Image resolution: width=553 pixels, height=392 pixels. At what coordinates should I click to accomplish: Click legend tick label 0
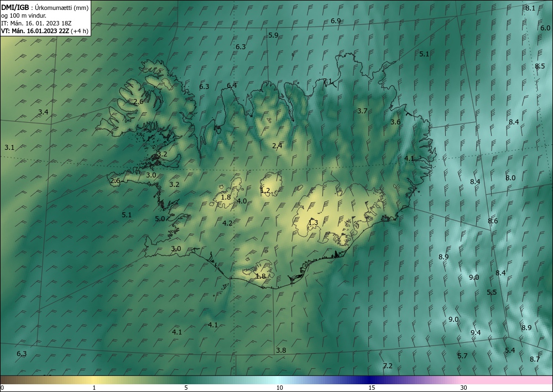pyautogui.click(x=2, y=388)
